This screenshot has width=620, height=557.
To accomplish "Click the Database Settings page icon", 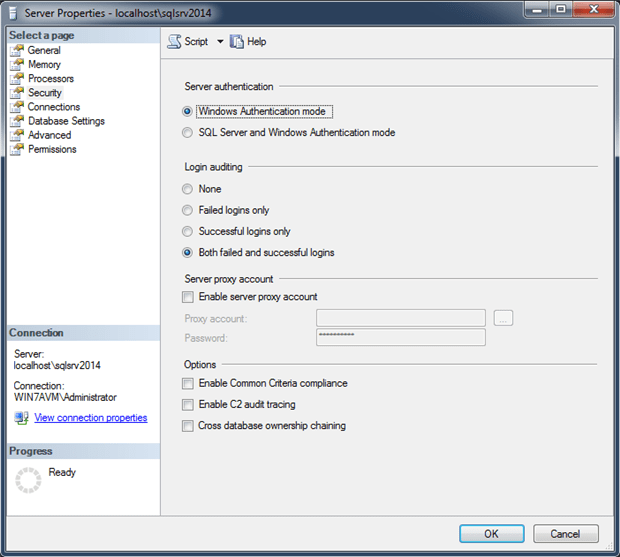I will pos(17,121).
